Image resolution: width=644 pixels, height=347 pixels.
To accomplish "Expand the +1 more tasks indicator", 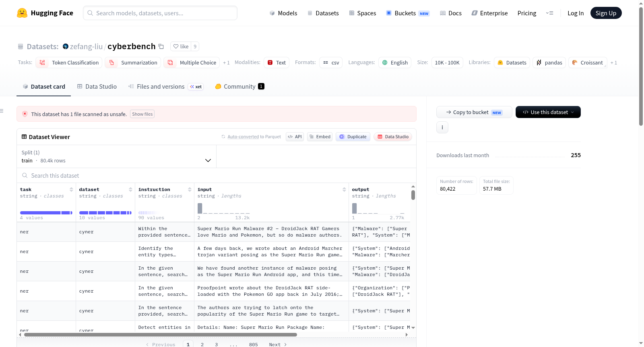I will coord(226,62).
